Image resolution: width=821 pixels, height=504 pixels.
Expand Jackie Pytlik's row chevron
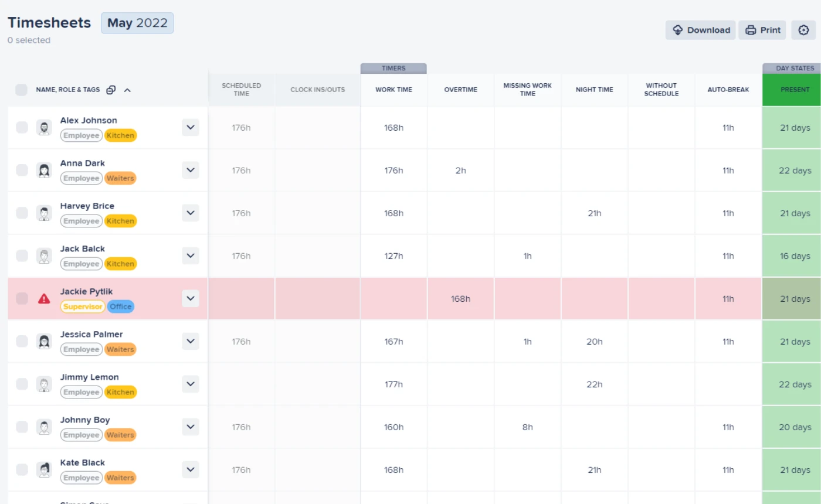click(x=190, y=298)
